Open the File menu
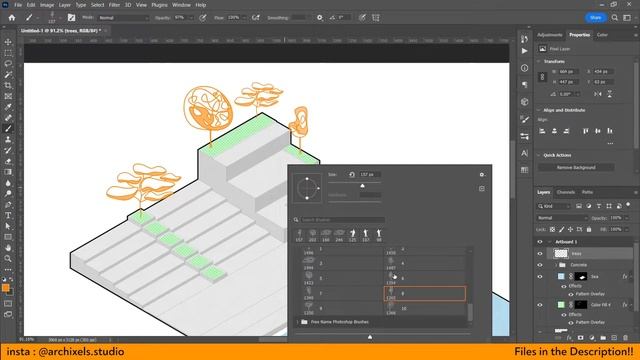Screen dimensions: 640x360 [18, 5]
